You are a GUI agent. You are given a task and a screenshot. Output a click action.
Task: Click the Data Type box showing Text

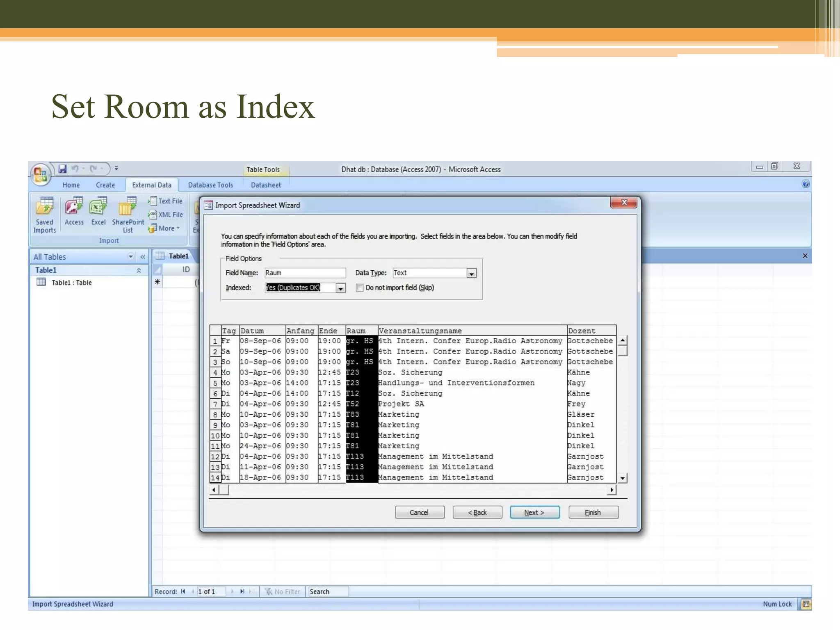(429, 273)
